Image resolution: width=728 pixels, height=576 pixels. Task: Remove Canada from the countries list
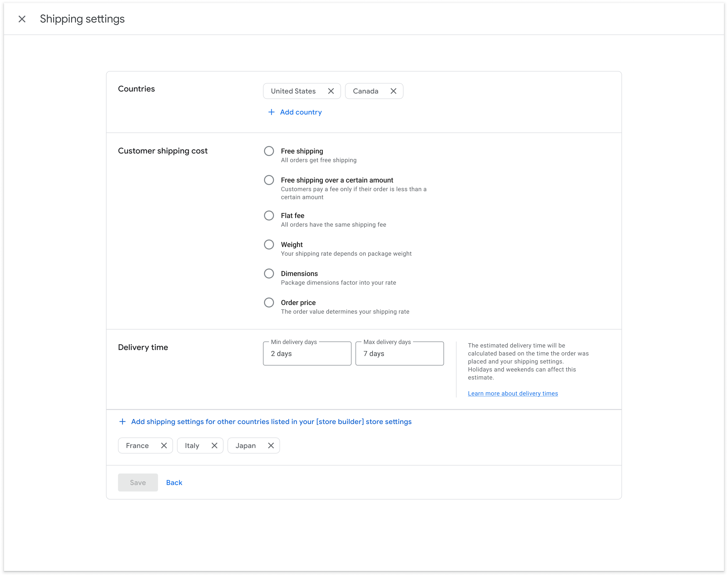pos(393,91)
